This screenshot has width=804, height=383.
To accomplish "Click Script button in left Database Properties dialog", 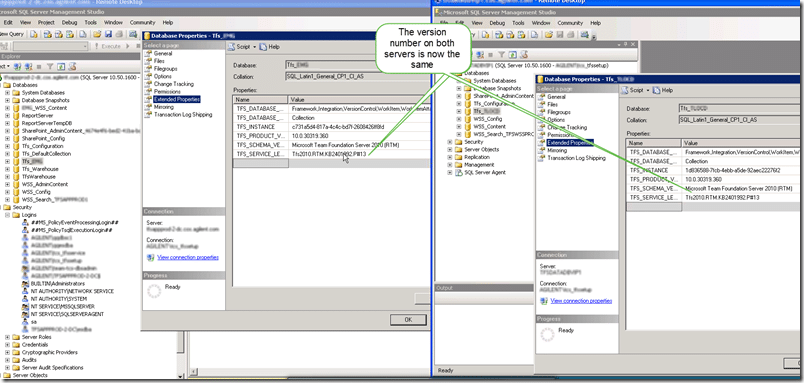I will (239, 47).
